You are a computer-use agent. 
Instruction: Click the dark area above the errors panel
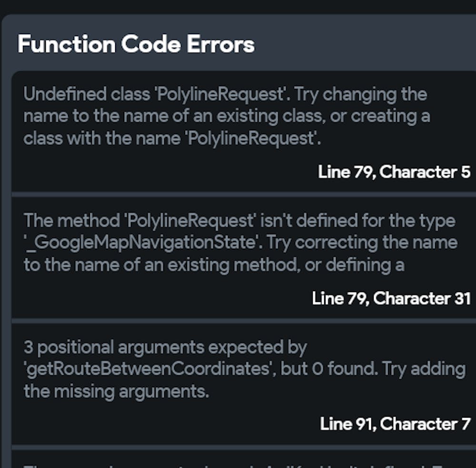tap(238, 7)
